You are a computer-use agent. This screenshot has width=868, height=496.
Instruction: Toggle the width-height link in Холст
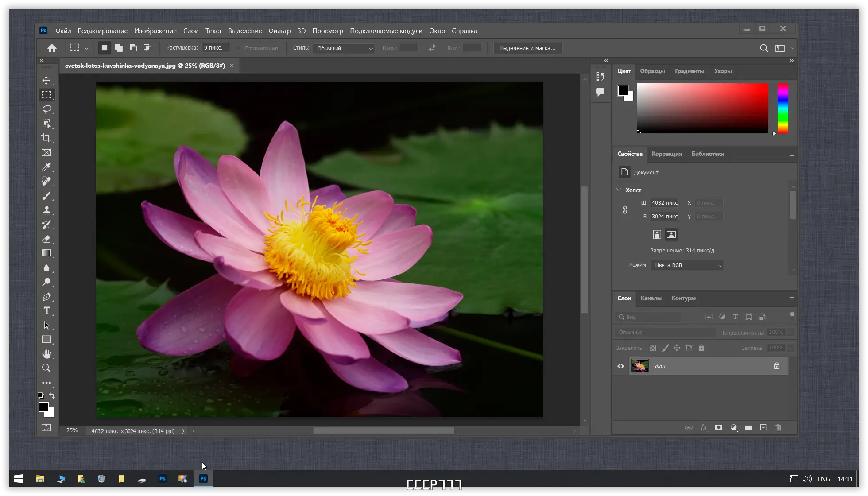click(x=625, y=210)
